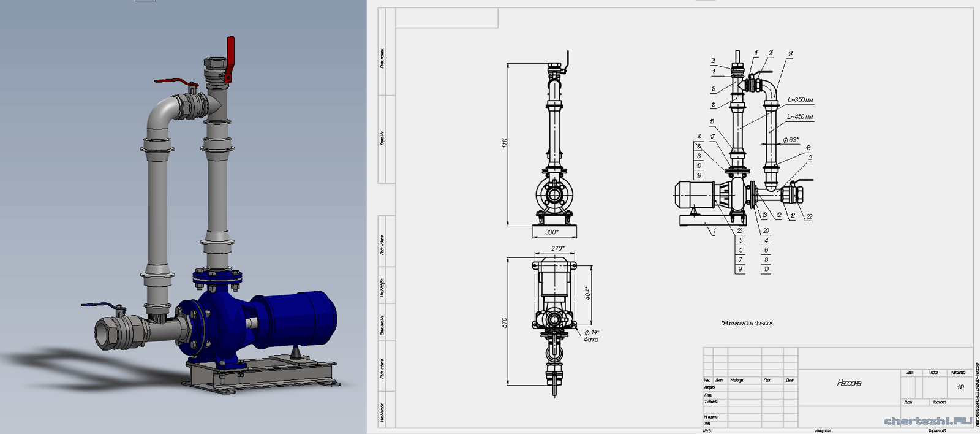Click the 870 length dimension
The height and width of the screenshot is (434, 980).
coord(505,322)
